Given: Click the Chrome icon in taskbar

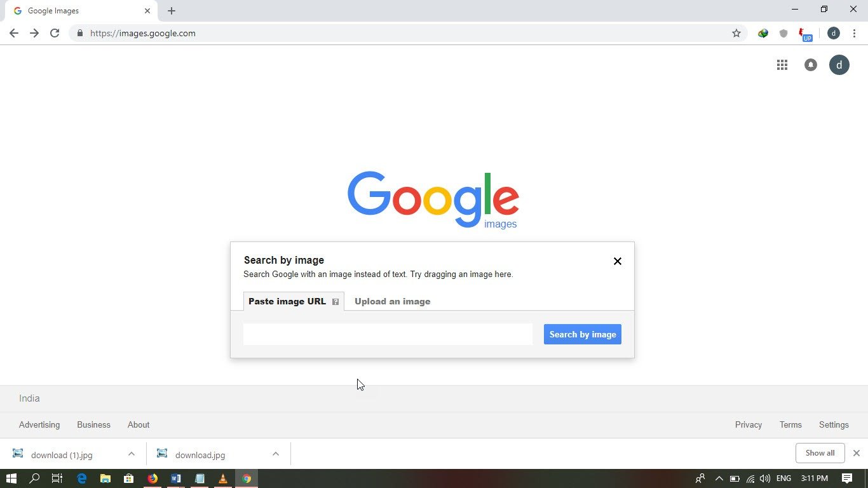Looking at the screenshot, I should click(x=247, y=478).
